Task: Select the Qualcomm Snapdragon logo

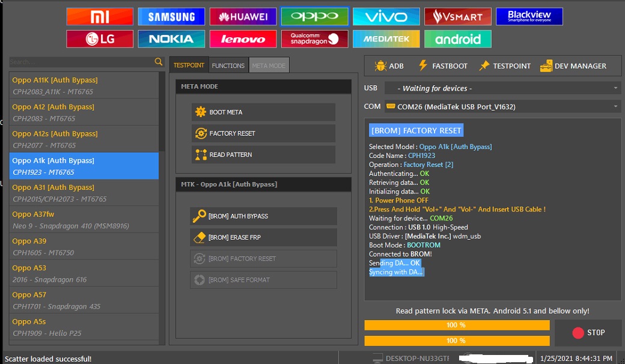Action: tap(314, 39)
